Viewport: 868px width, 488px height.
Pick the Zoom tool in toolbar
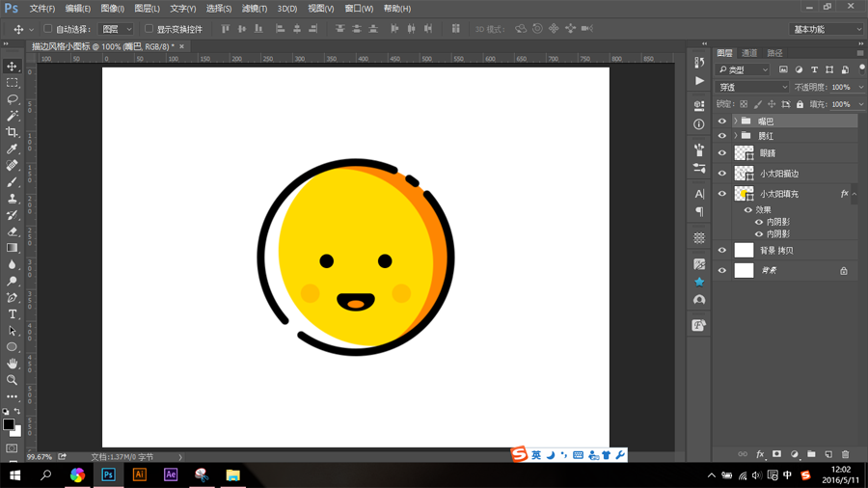click(13, 380)
